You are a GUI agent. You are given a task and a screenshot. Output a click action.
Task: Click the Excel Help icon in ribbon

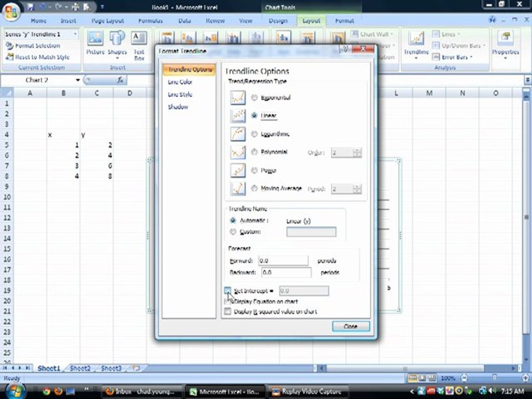[492, 20]
